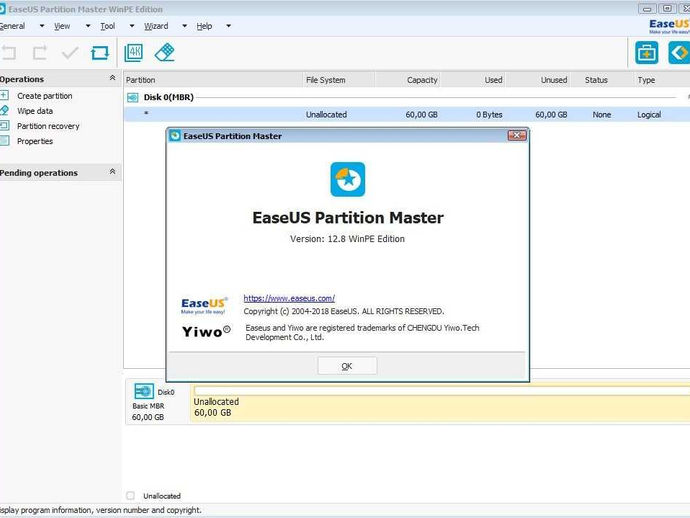Open the Help menu

pos(204,26)
